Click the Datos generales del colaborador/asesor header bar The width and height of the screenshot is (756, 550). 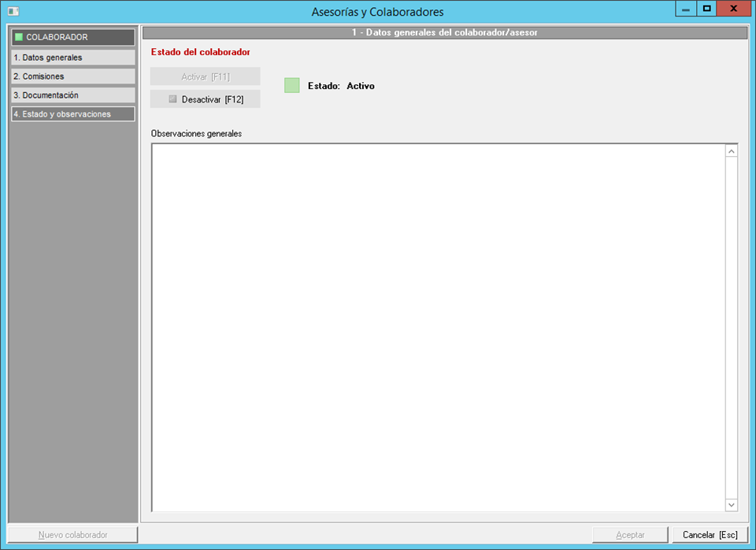pyautogui.click(x=444, y=33)
